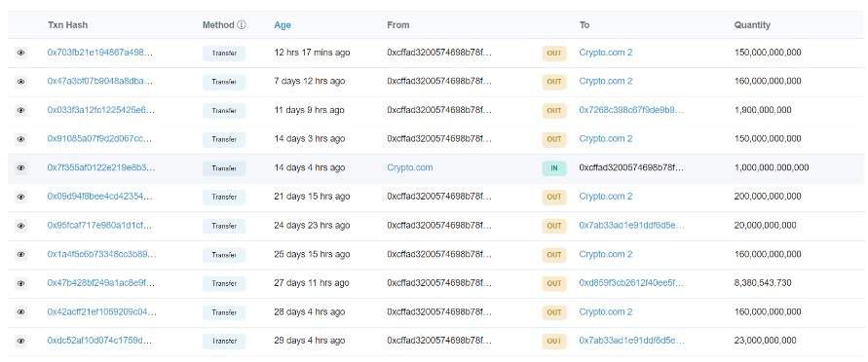Open transaction hash 0x47b428bf249a1ac8e9f
Image resolution: width=868 pixels, height=362 pixels.
pos(100,283)
